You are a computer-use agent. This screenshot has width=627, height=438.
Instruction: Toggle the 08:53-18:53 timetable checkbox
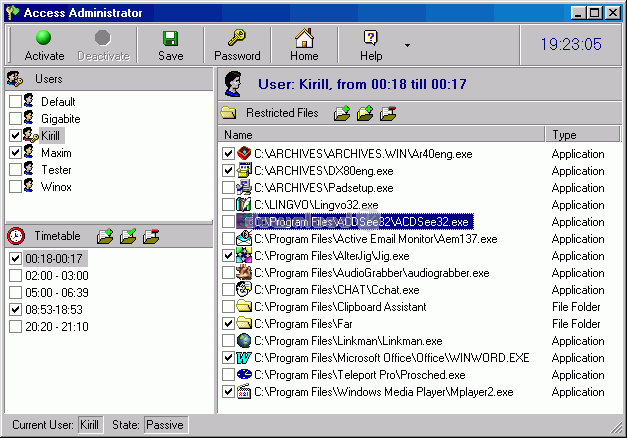tap(15, 310)
